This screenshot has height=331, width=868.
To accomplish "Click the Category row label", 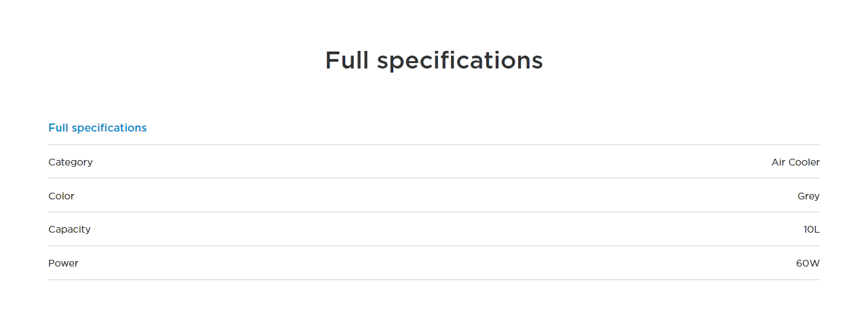I will coord(71,162).
